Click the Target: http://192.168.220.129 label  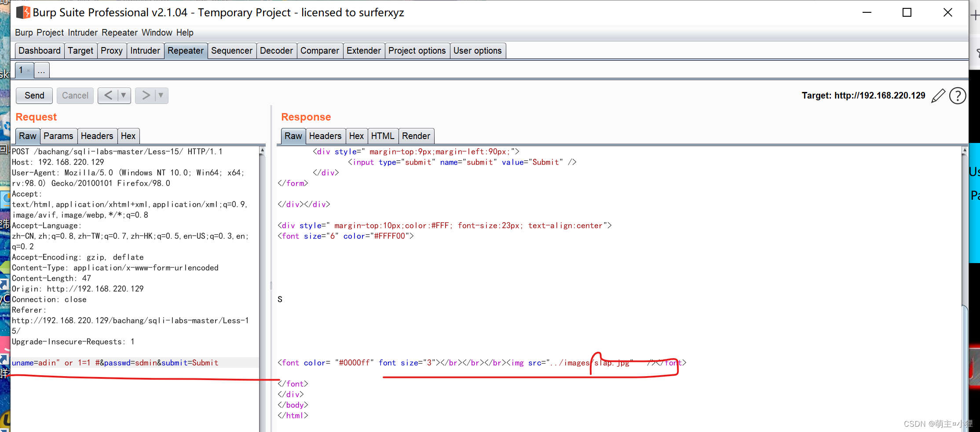click(863, 95)
